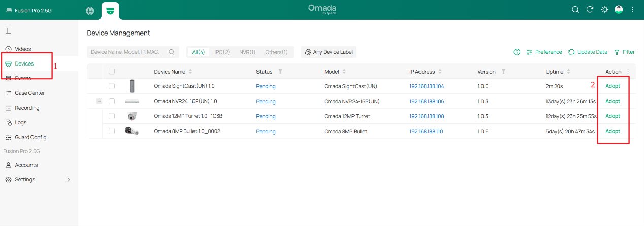Click the 12MP Turret camera thumbnail
Image resolution: width=644 pixels, height=226 pixels.
132,116
